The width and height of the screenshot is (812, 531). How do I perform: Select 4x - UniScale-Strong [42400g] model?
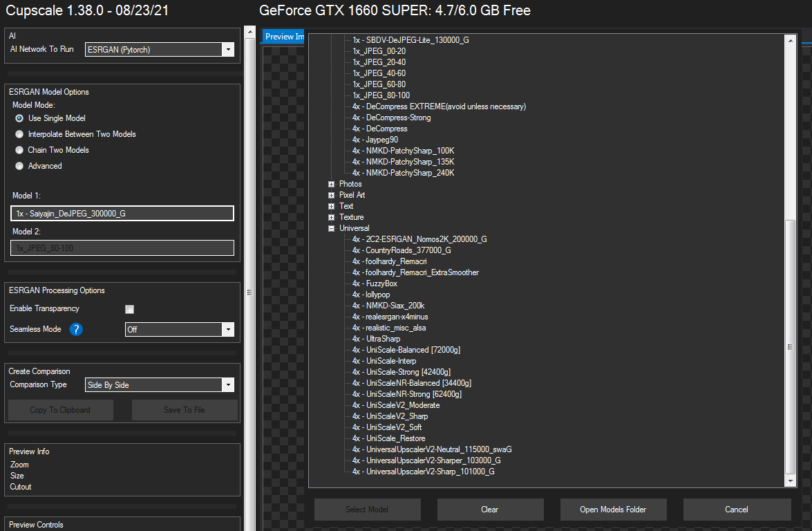pyautogui.click(x=402, y=372)
